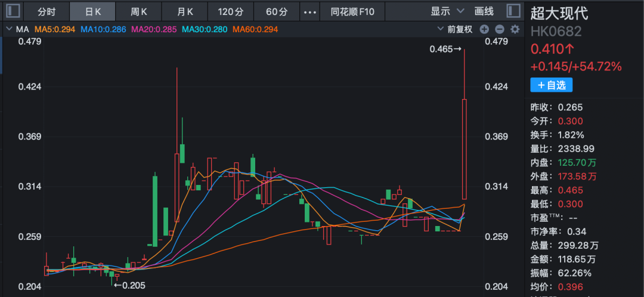Click the 0.465 high price marker
This screenshot has height=297, width=644.
(x=445, y=49)
